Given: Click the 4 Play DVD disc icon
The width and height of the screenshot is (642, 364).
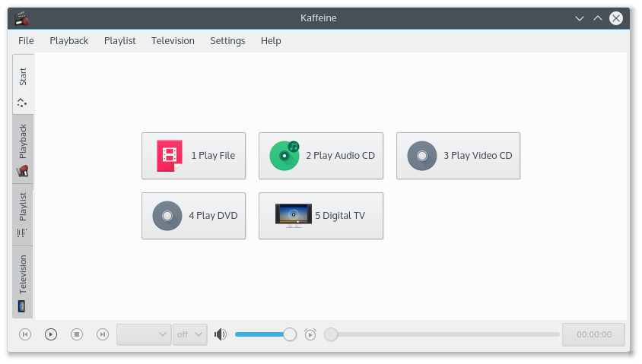Looking at the screenshot, I should [x=167, y=216].
